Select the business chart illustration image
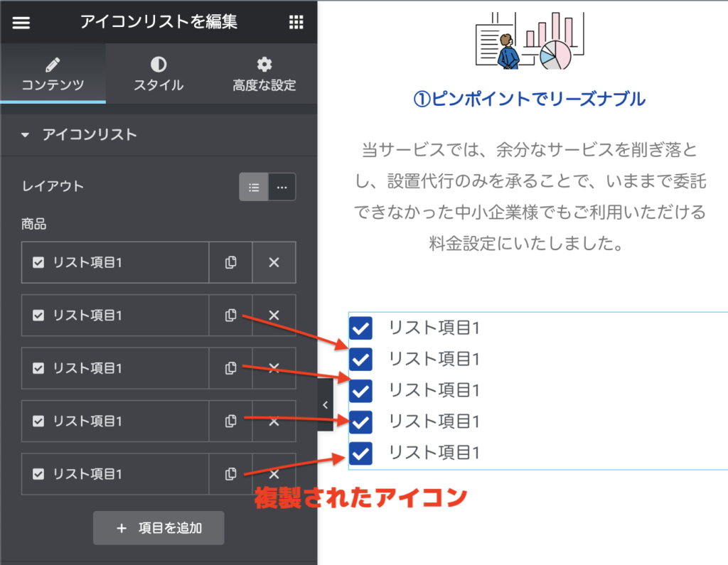 pos(530,41)
